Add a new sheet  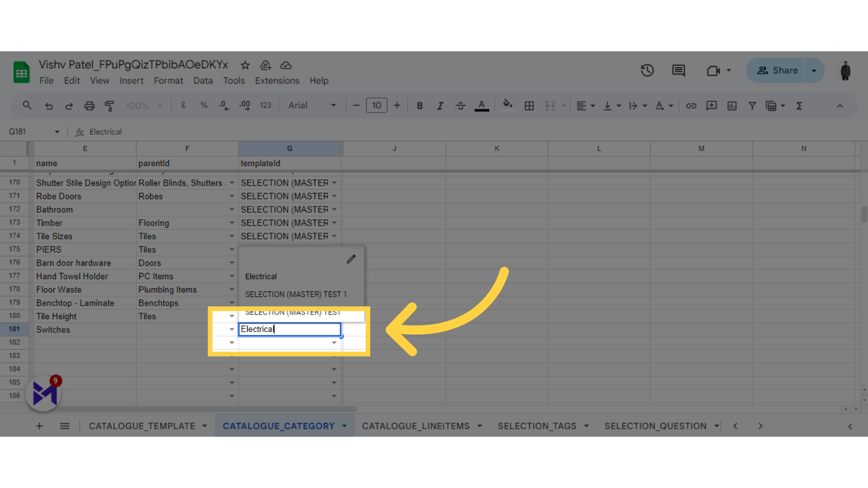pos(39,426)
